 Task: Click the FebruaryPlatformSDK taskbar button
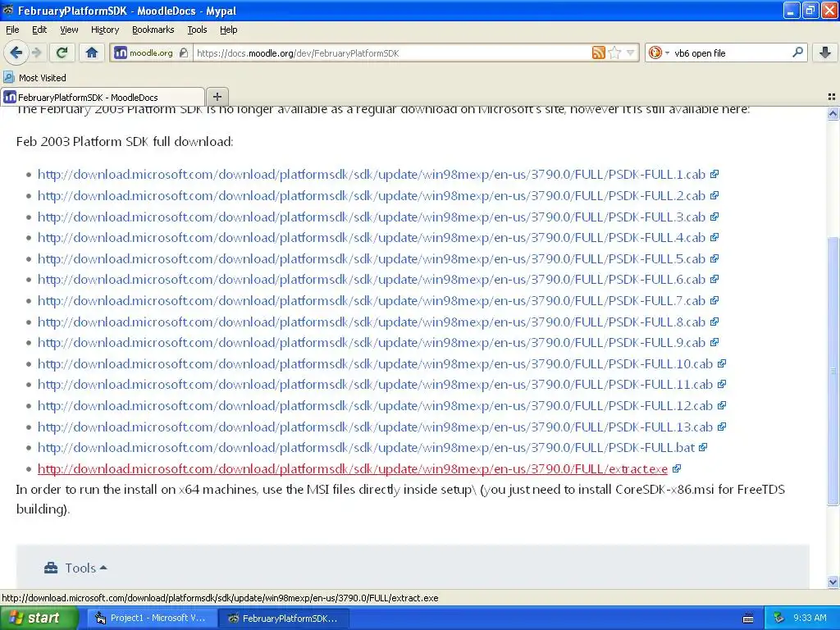284,619
